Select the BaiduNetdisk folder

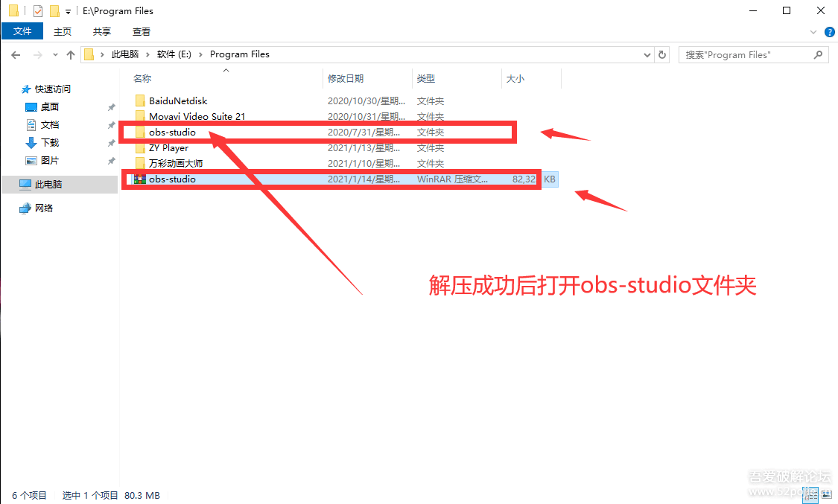pos(178,101)
